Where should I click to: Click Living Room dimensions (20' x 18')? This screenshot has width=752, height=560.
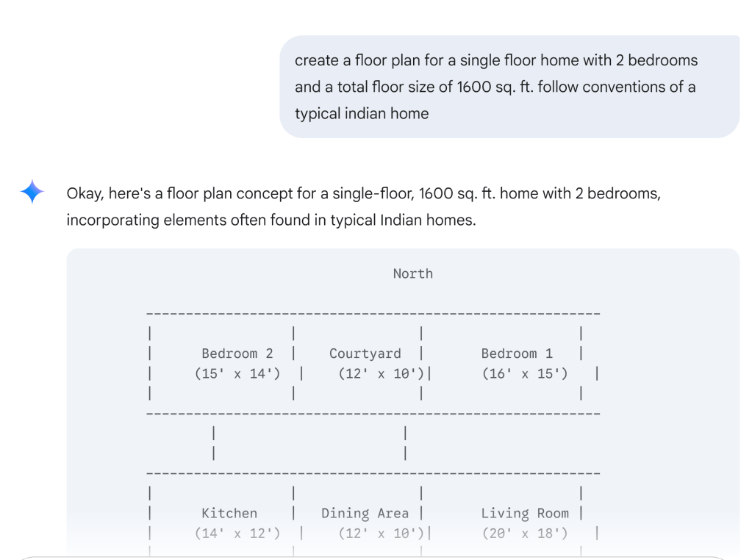coord(525,533)
